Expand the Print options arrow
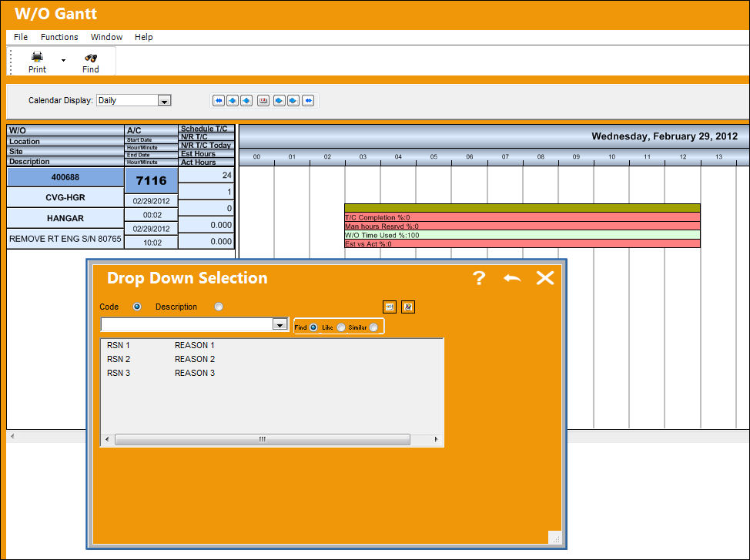This screenshot has width=750, height=560. [63, 60]
